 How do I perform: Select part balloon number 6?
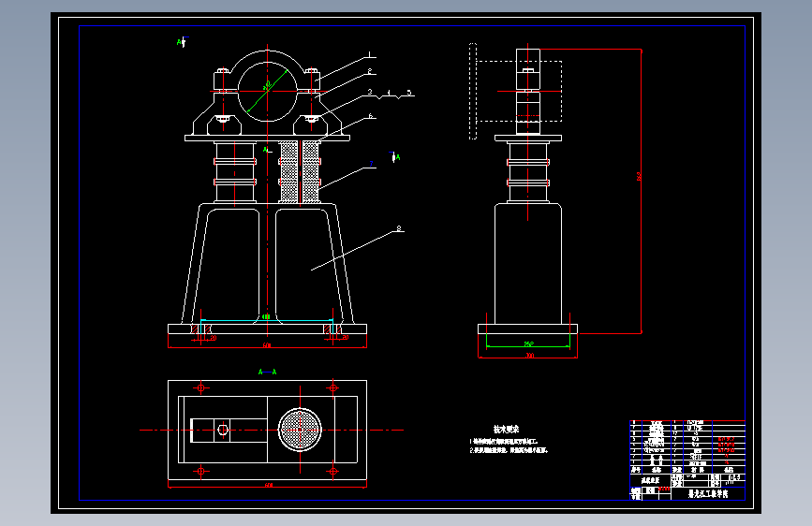point(370,116)
